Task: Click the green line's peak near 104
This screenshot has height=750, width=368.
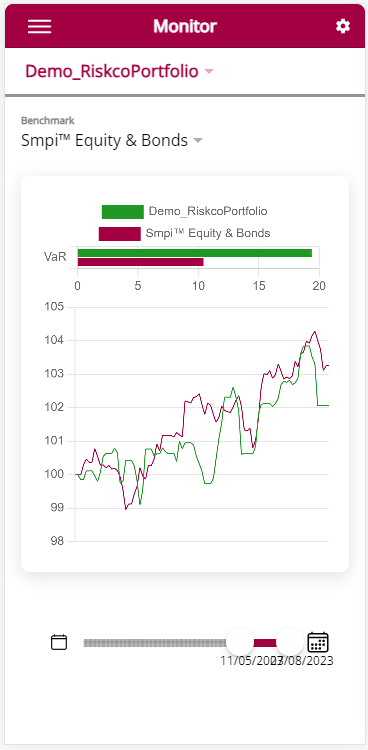Action: pyautogui.click(x=306, y=346)
